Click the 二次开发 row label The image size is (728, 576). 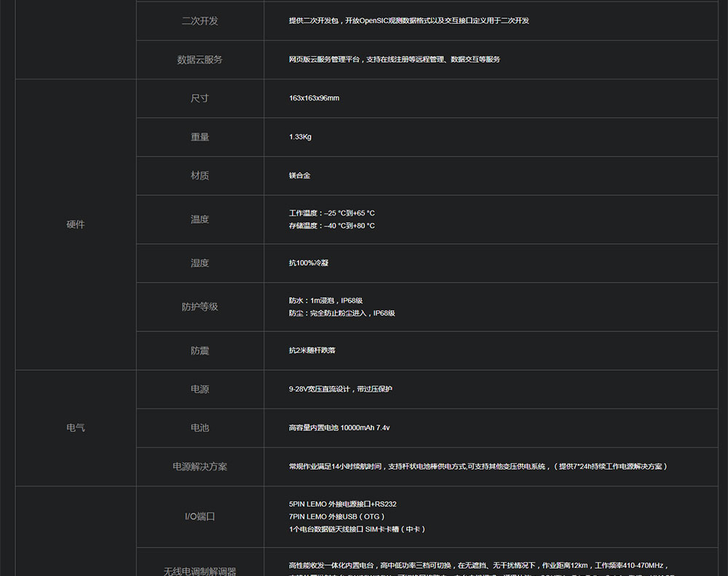199,21
